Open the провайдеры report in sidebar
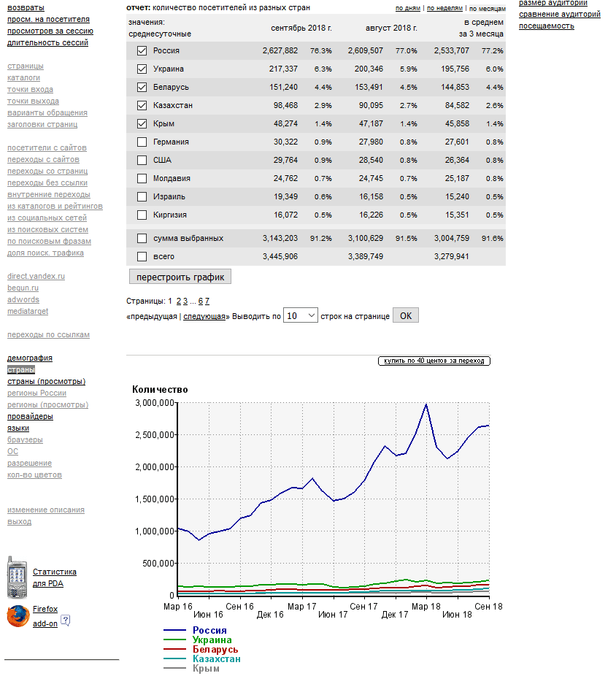The width and height of the screenshot is (616, 676). pyautogui.click(x=30, y=417)
